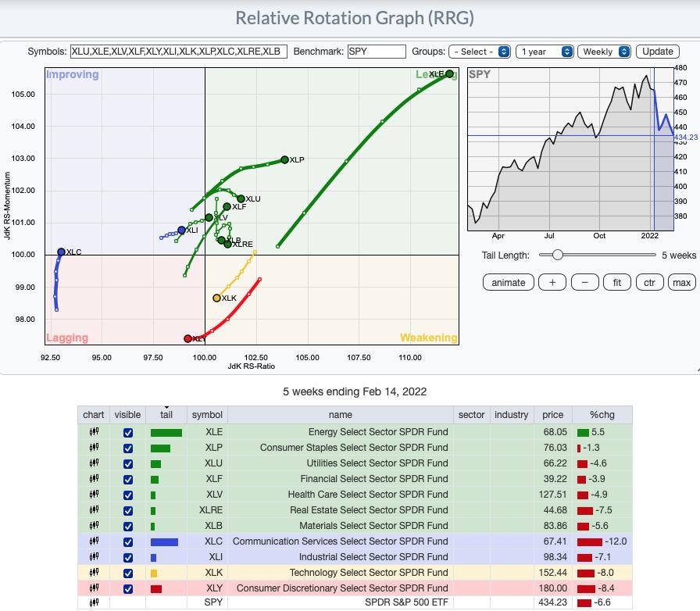Toggle visibility checkbox for XLY
Viewport: 700px width, 611px height.
(128, 588)
